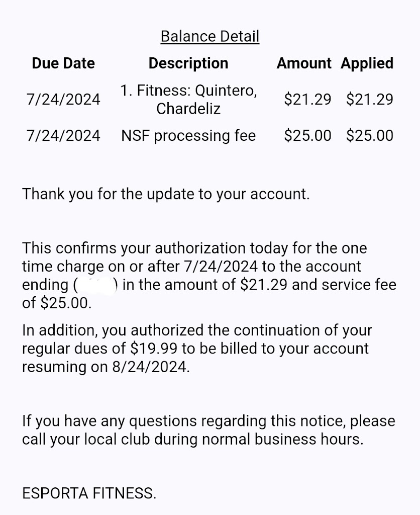The height and width of the screenshot is (515, 420).
Task: Select the Amount column header
Action: point(304,63)
